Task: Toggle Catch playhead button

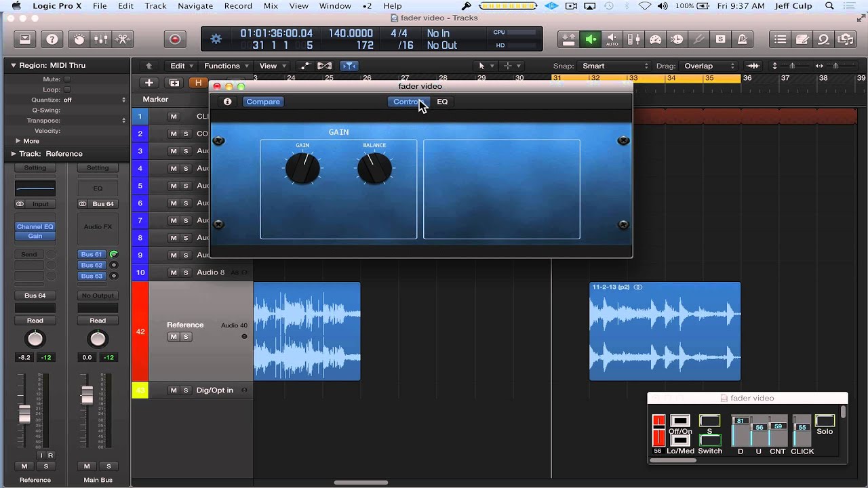Action: (x=349, y=66)
